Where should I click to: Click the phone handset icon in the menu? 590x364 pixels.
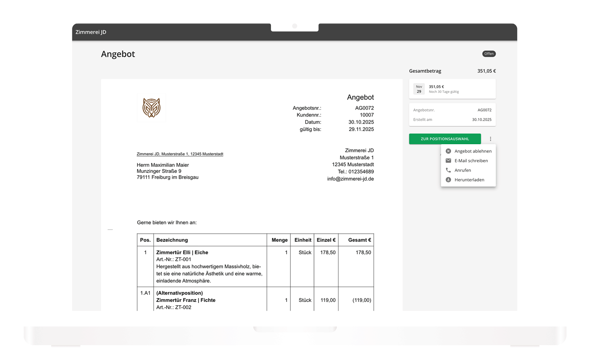click(448, 170)
